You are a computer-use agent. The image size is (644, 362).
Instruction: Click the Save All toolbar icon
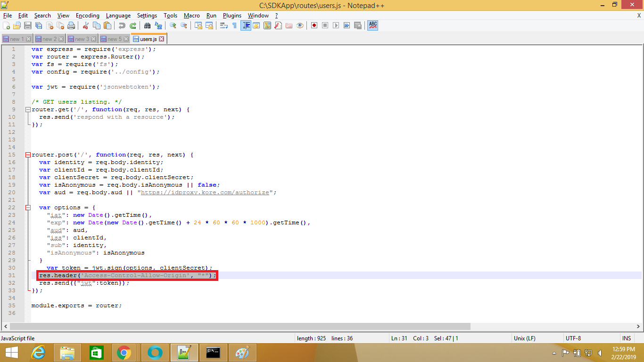point(38,25)
